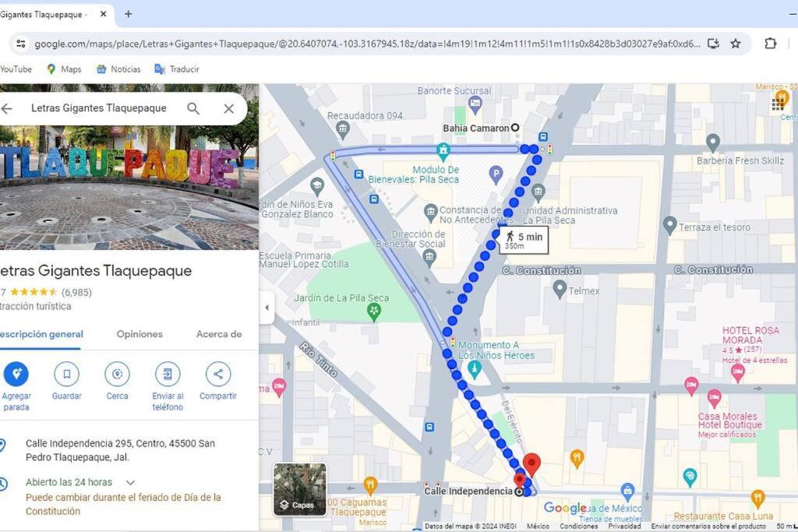This screenshot has width=798, height=532.
Task: Save place with Guardar icon
Action: pos(67,375)
